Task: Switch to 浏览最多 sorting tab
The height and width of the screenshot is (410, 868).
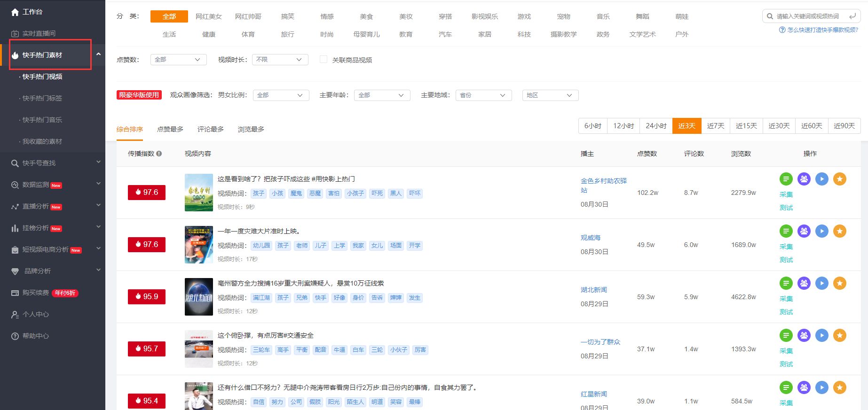Action: (251, 129)
